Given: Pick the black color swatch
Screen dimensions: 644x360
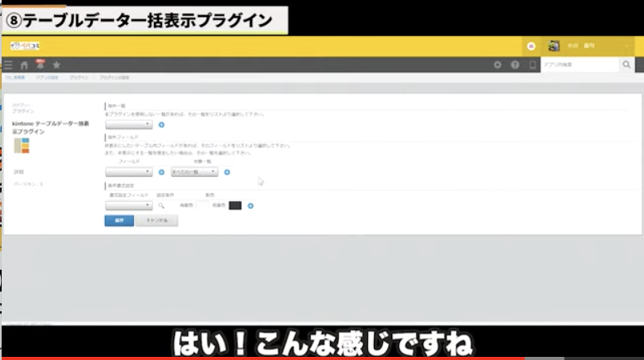Looking at the screenshot, I should (x=234, y=206).
